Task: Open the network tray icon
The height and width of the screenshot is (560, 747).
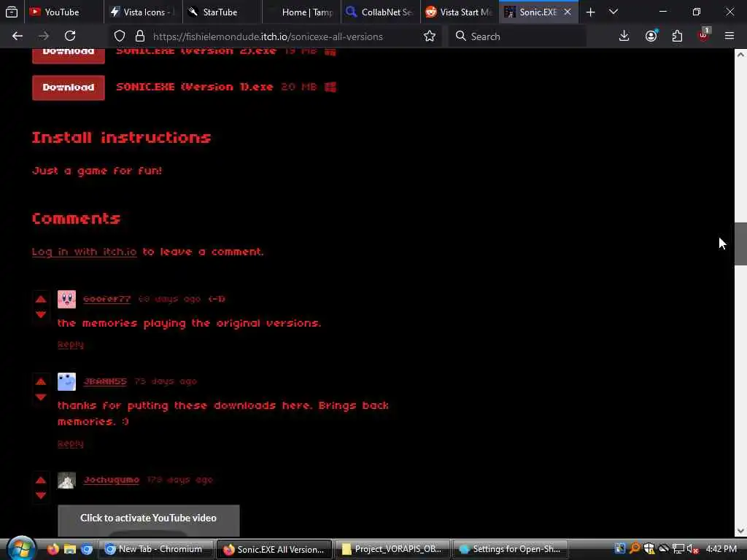Action: [678, 549]
